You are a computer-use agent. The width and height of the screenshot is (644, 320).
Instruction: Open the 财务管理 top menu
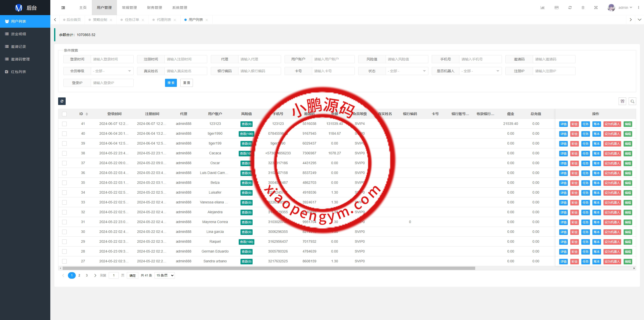pyautogui.click(x=154, y=8)
